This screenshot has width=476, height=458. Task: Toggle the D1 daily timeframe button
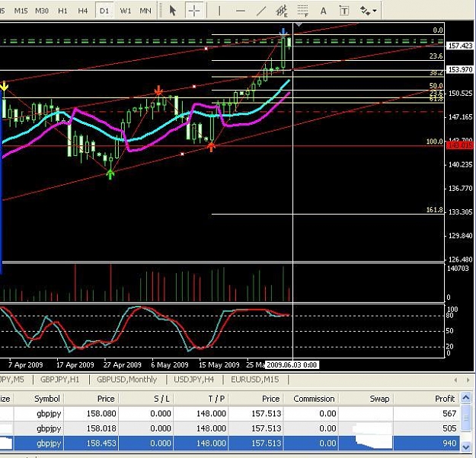[104, 11]
